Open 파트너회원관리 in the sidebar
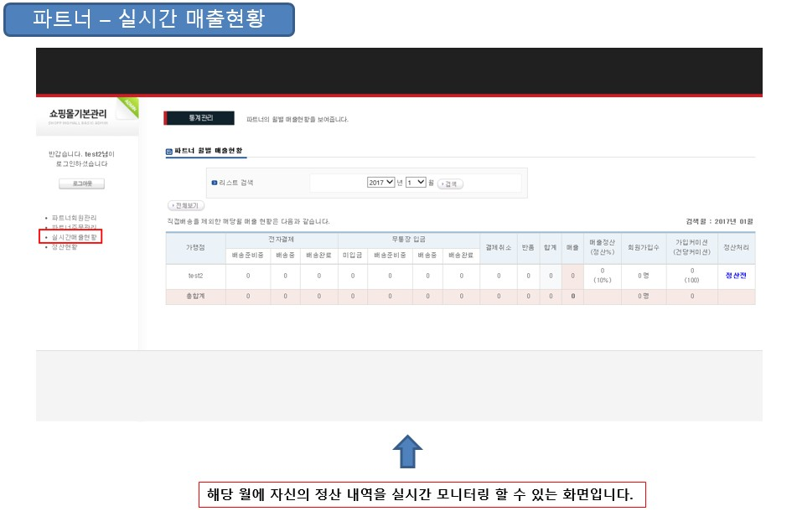 click(74, 218)
